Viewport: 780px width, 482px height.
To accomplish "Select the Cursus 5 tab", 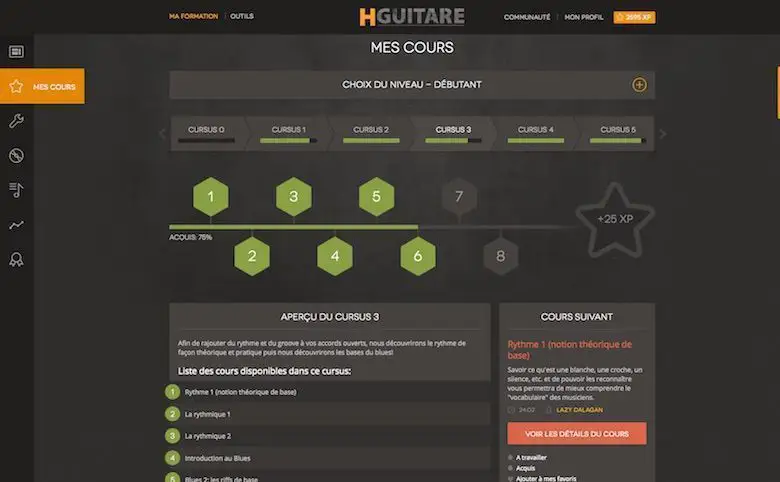I will (x=617, y=133).
